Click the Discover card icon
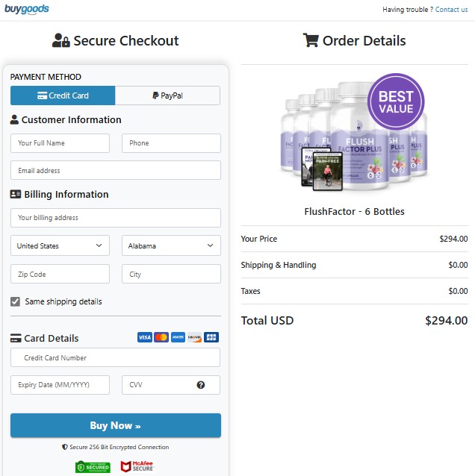The height and width of the screenshot is (476, 475). [194, 337]
